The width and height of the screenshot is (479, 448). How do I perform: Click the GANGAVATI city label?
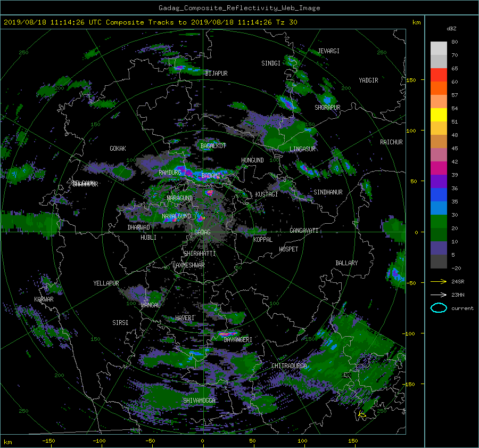304,230
